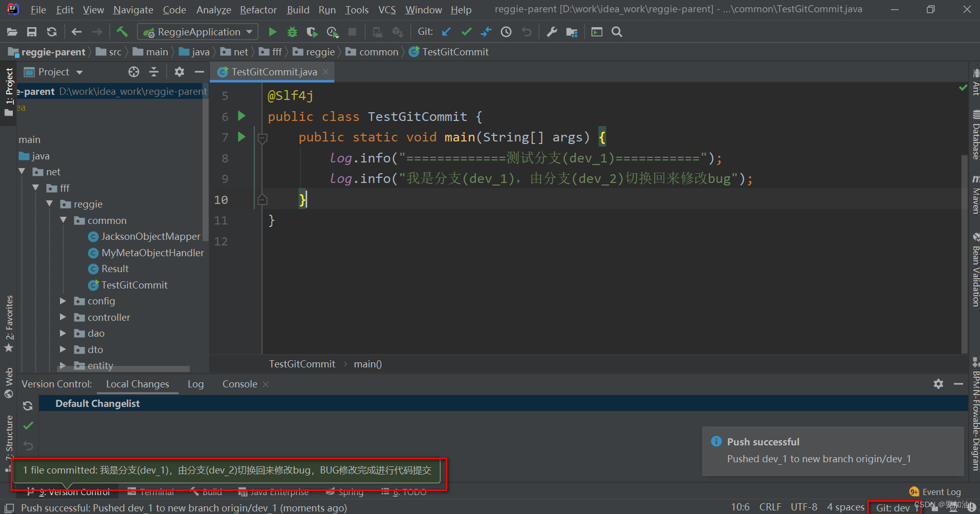Expand the dto folder
Viewport: 980px width, 514px height.
63,349
